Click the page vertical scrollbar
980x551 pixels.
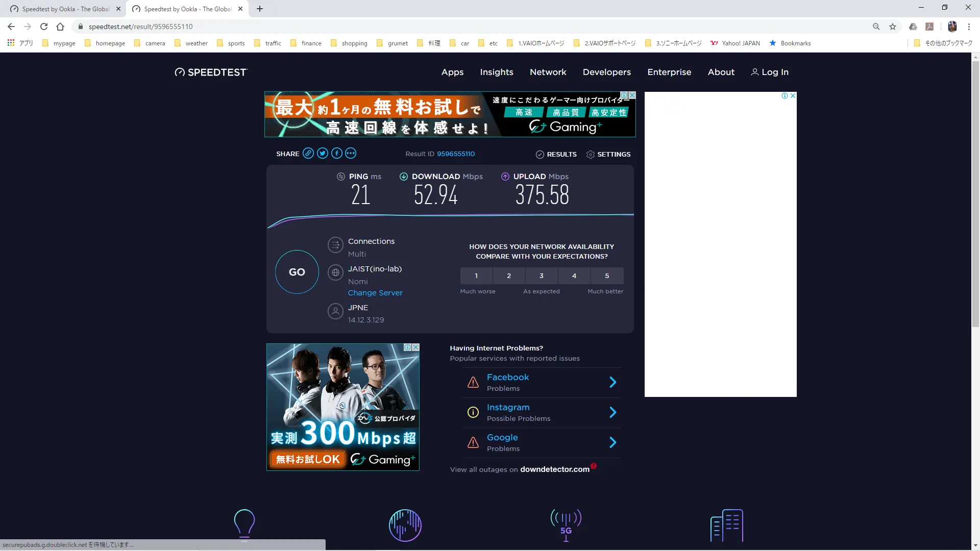coord(975,194)
